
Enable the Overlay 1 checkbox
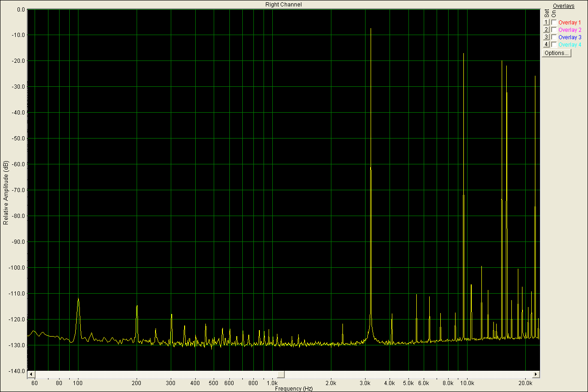point(554,22)
